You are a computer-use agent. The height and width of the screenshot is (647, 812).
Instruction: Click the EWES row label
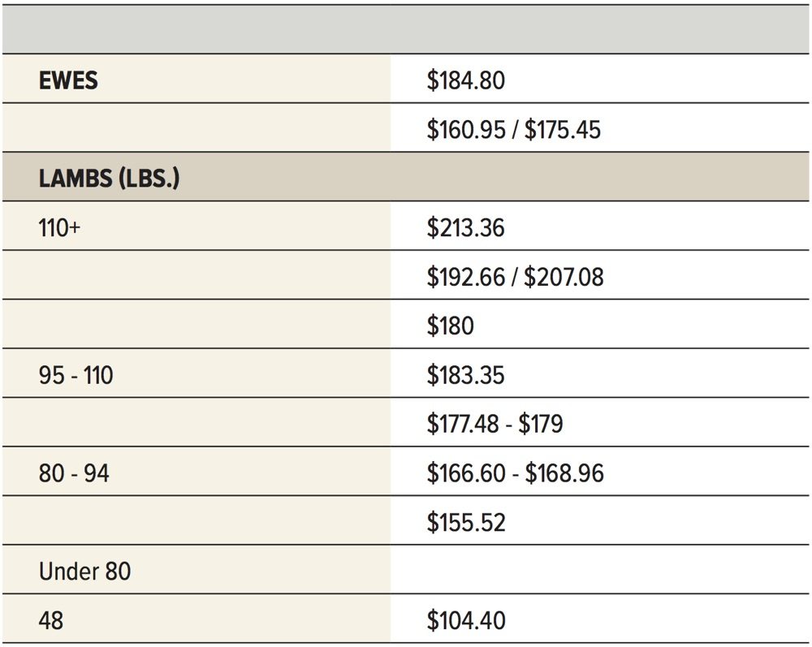(68, 80)
